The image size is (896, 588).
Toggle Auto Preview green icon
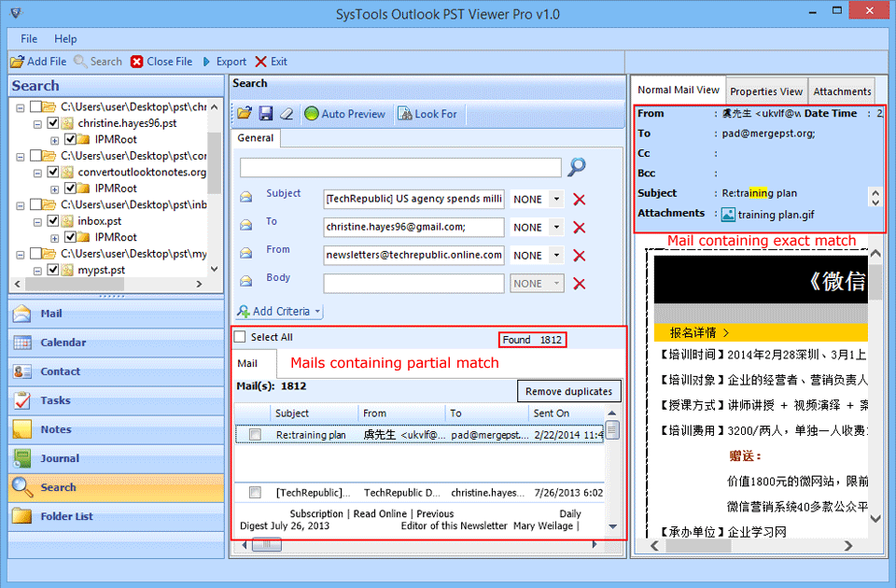click(x=312, y=114)
